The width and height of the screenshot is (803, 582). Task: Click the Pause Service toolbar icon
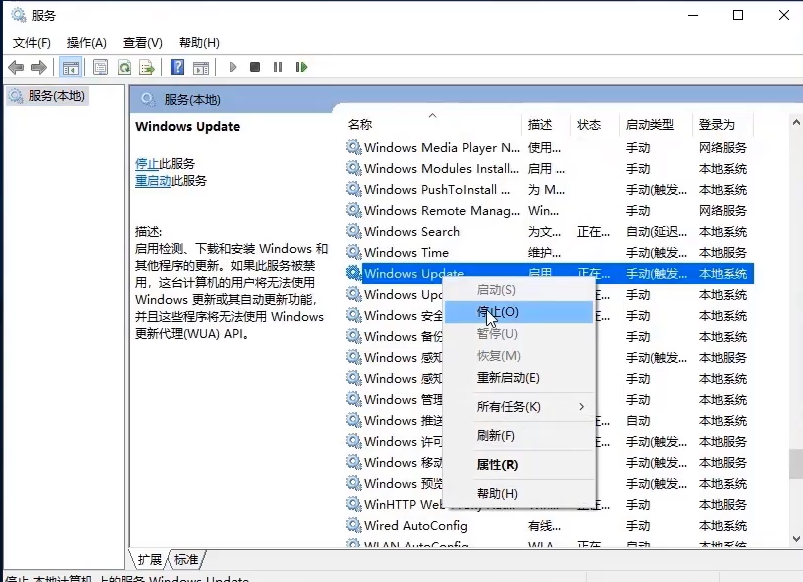click(278, 67)
